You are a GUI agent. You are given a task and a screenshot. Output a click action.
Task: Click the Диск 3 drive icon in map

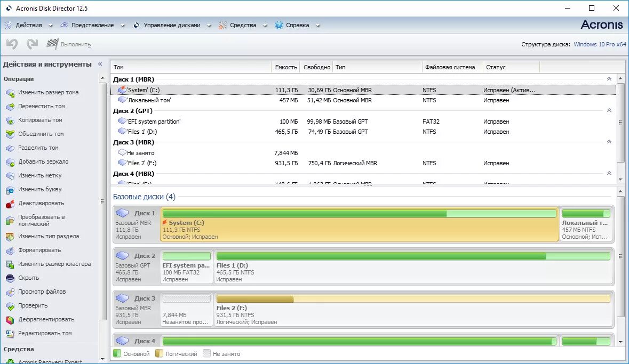[x=122, y=298]
